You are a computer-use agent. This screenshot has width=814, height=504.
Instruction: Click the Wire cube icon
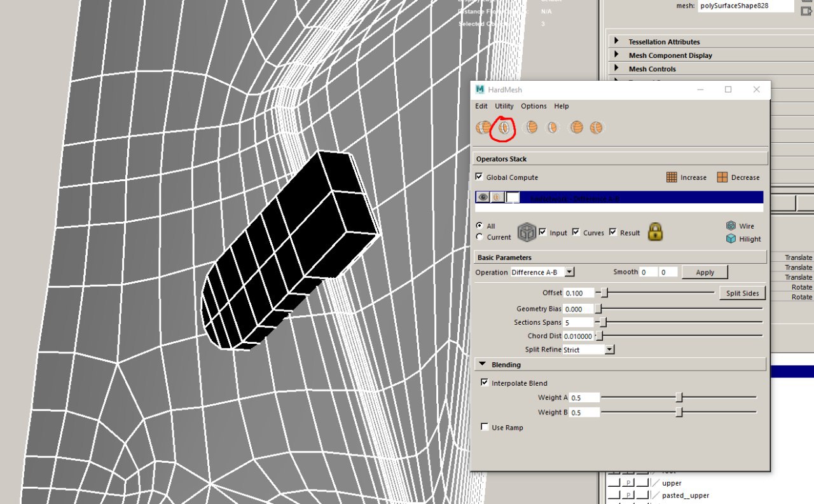pos(731,226)
